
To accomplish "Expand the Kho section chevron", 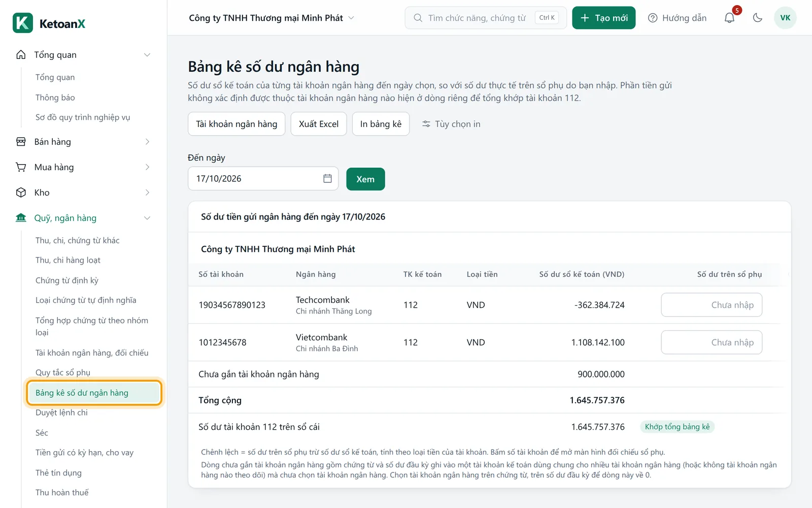I will (147, 193).
